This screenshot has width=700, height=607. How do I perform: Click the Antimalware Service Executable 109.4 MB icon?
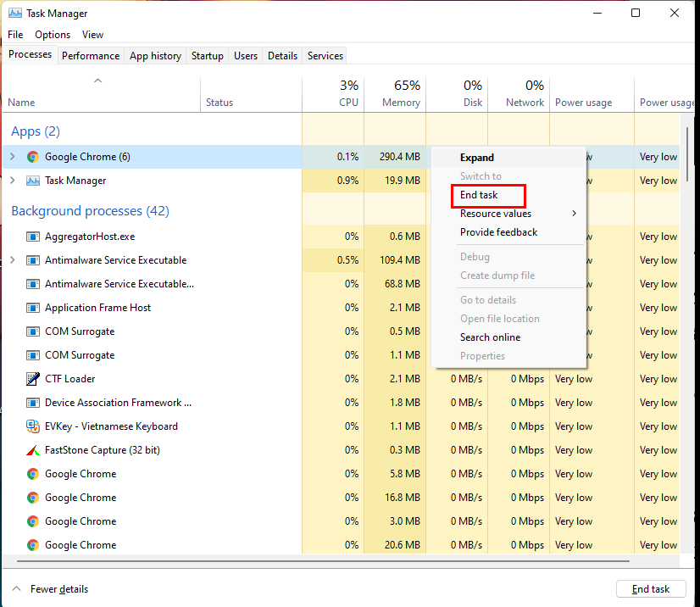[x=32, y=260]
